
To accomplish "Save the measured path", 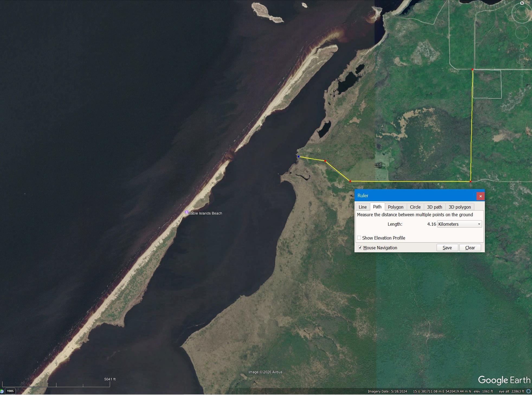I will pos(447,248).
